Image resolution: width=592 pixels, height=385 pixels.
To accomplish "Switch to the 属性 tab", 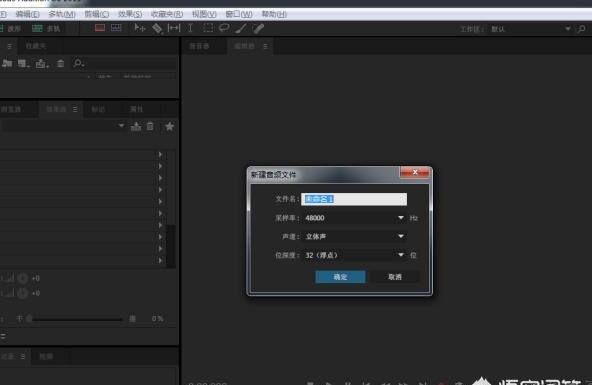I will click(x=137, y=109).
